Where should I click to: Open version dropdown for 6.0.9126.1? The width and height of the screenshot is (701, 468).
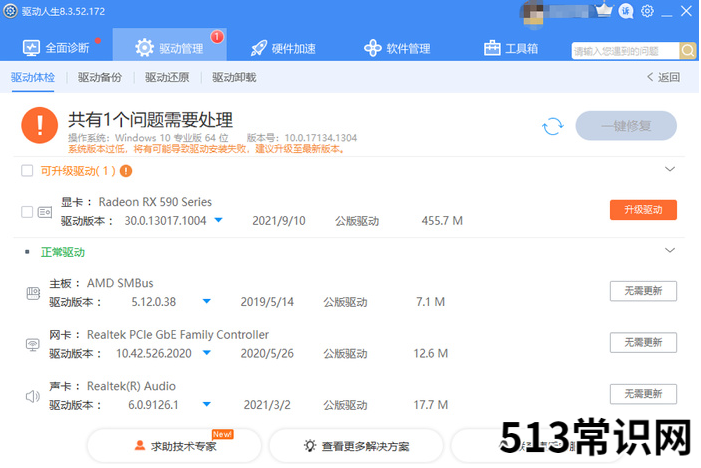coord(207,404)
